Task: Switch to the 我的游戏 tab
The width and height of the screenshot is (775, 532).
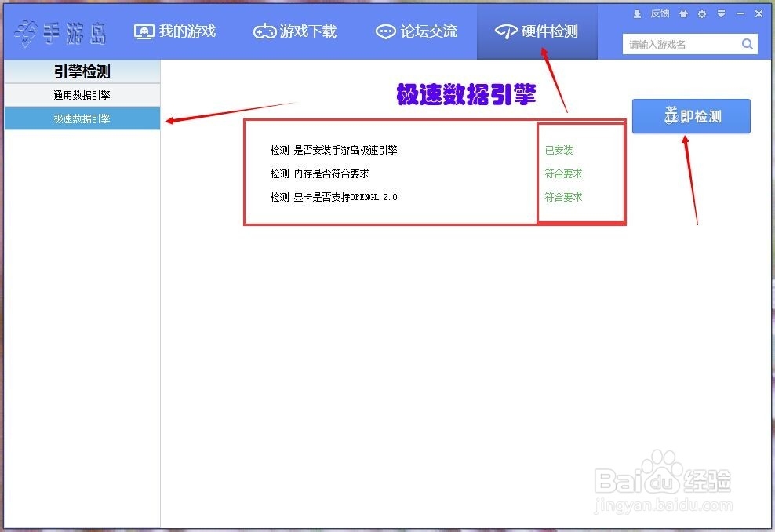Action: [x=175, y=31]
